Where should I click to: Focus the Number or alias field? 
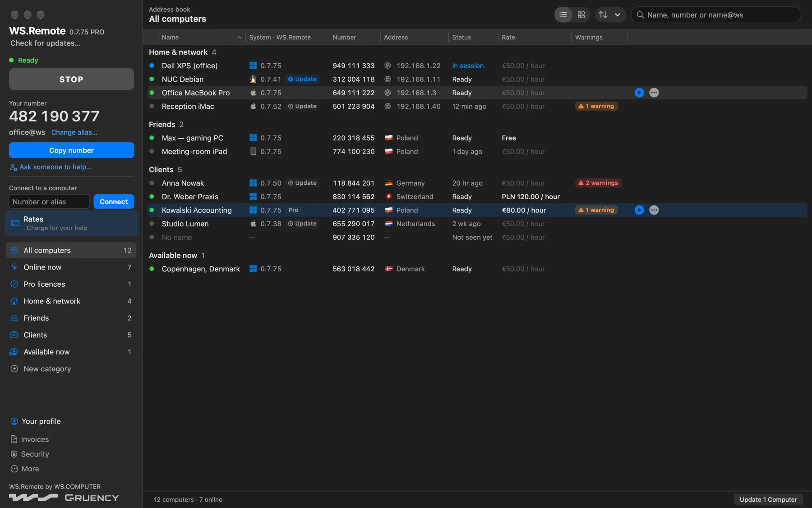(49, 202)
